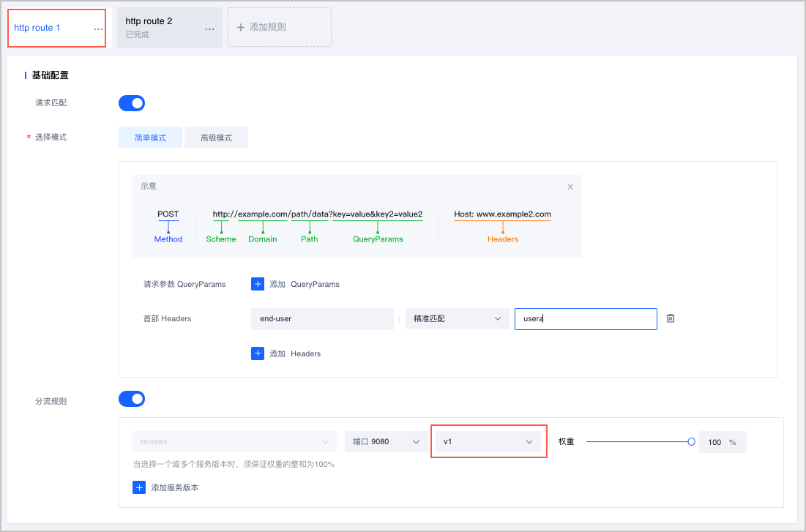Click the plus icon in 添加规则
Image resolution: width=806 pixels, height=532 pixels.
[x=240, y=27]
